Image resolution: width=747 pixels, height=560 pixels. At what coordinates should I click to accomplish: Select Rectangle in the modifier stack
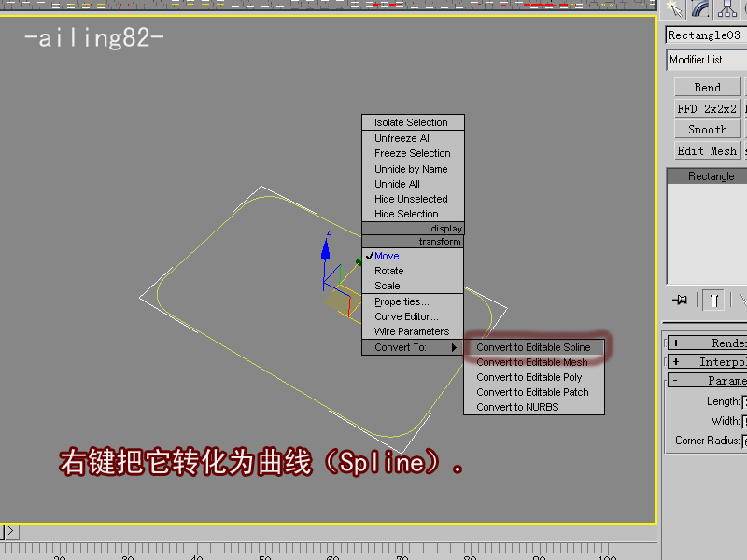(707, 176)
